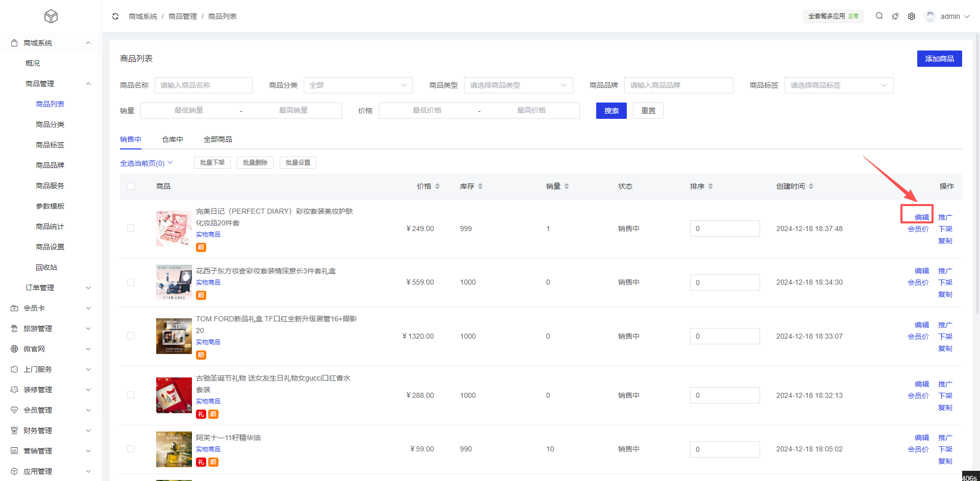Image resolution: width=980 pixels, height=481 pixels.
Task: Click the 完美日记 product thumbnail image
Action: click(174, 229)
